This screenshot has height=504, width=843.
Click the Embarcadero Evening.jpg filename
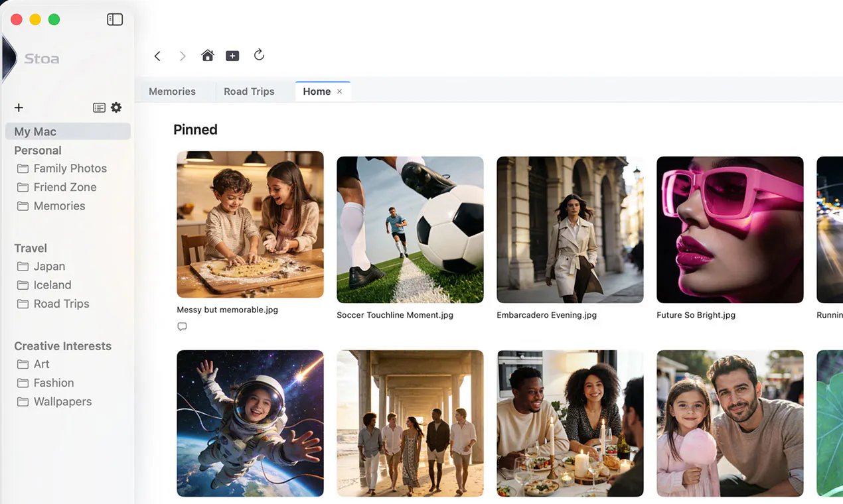click(546, 315)
